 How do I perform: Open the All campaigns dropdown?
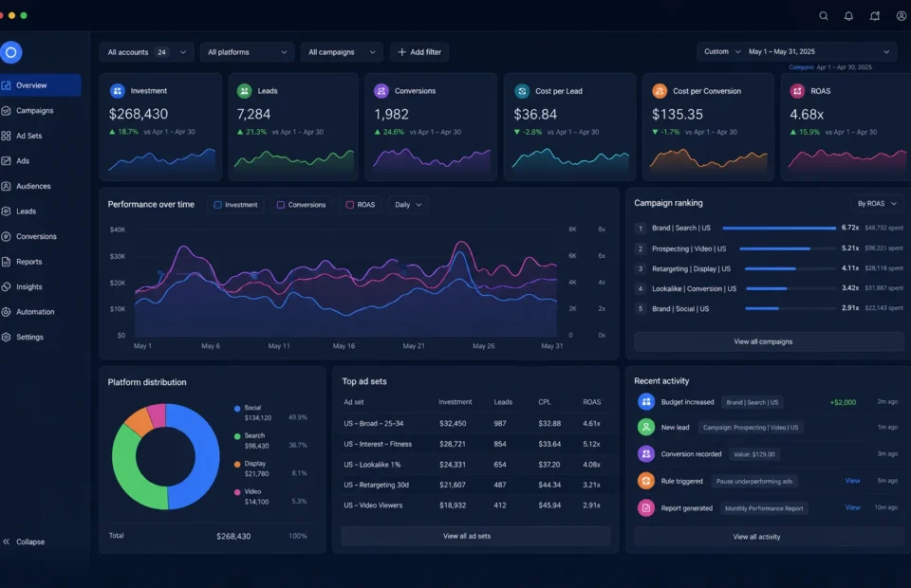click(x=342, y=52)
